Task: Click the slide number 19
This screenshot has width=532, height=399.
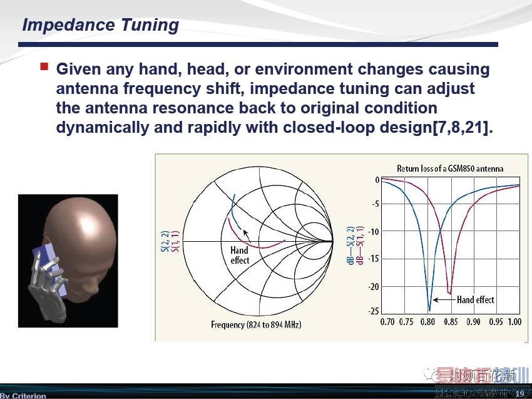Action: pyautogui.click(x=519, y=393)
